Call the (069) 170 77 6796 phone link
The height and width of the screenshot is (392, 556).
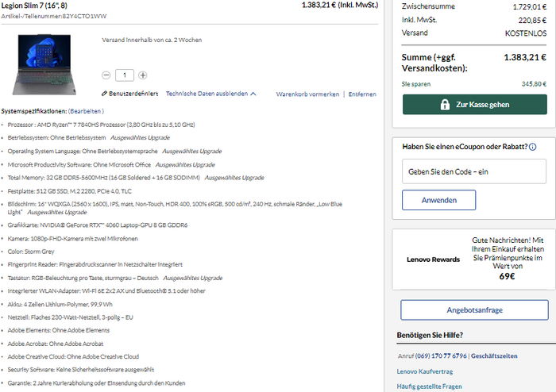[441, 355]
